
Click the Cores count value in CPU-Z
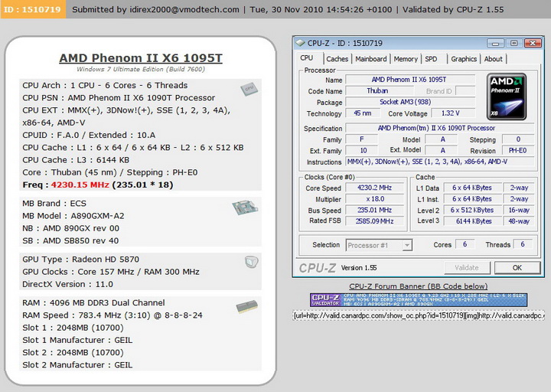point(465,244)
